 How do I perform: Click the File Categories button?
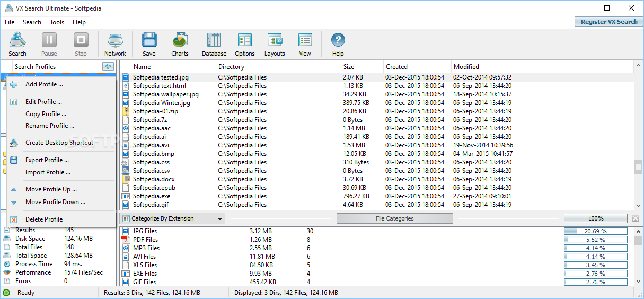pos(395,218)
